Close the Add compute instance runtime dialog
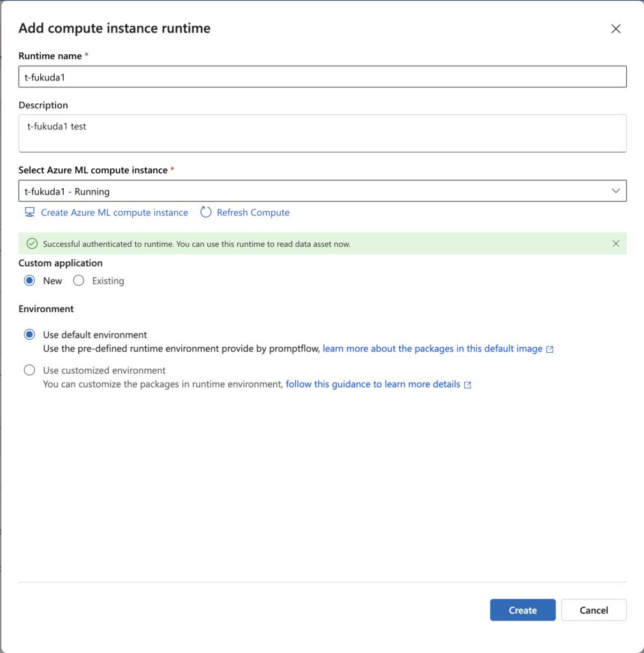Screen dimensions: 644x653 pos(615,29)
